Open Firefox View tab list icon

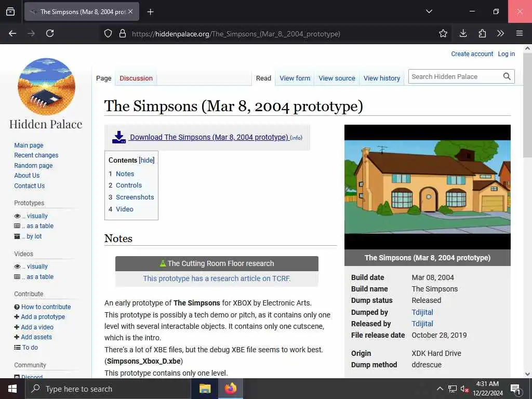[10, 11]
